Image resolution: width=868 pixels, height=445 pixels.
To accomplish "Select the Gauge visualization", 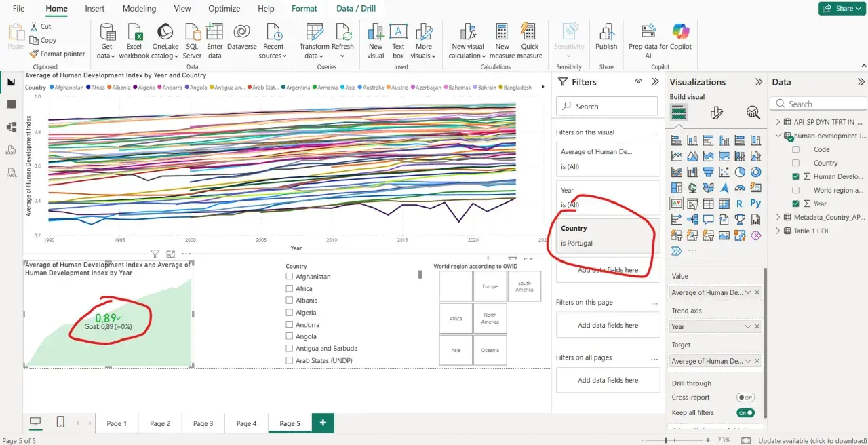I will [740, 187].
